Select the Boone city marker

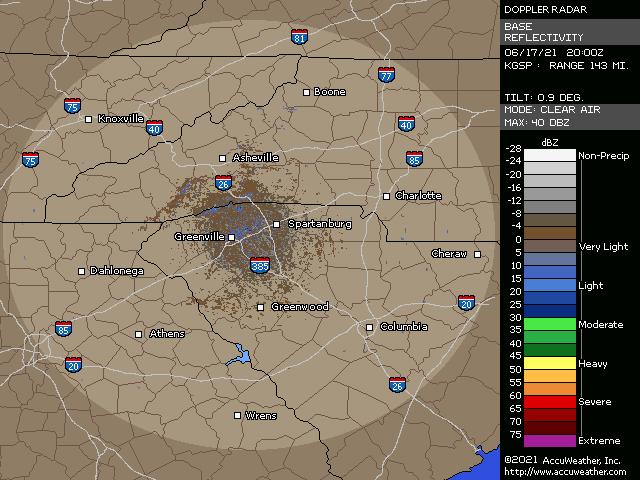tap(307, 92)
